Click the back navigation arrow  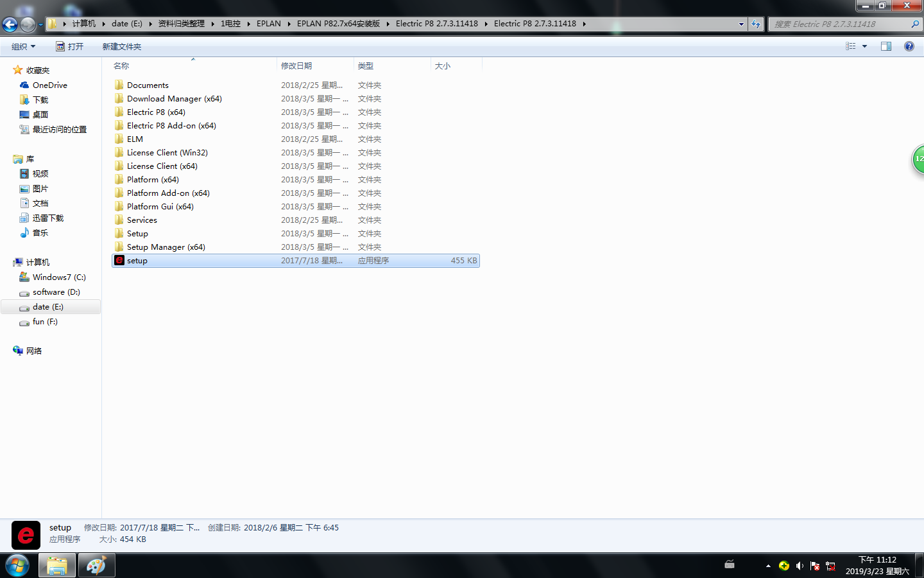click(10, 24)
